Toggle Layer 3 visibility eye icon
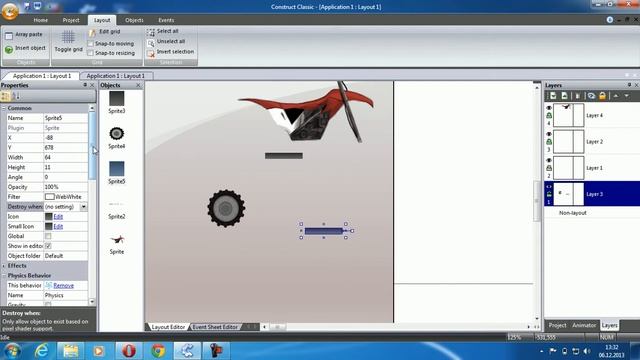The image size is (640, 360). (x=549, y=187)
